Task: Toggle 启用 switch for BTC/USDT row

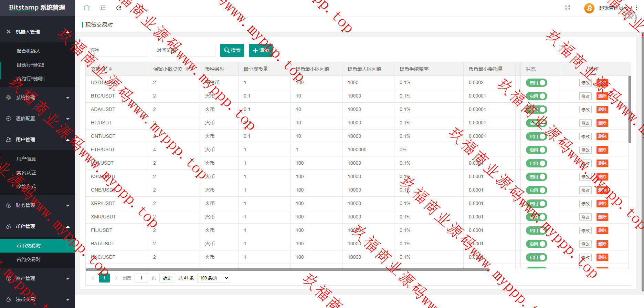Action: coord(536,96)
